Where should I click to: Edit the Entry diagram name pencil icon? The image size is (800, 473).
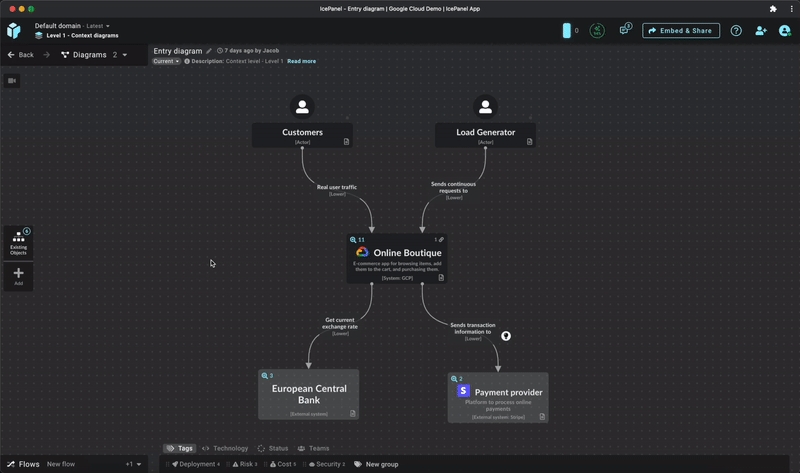click(209, 51)
